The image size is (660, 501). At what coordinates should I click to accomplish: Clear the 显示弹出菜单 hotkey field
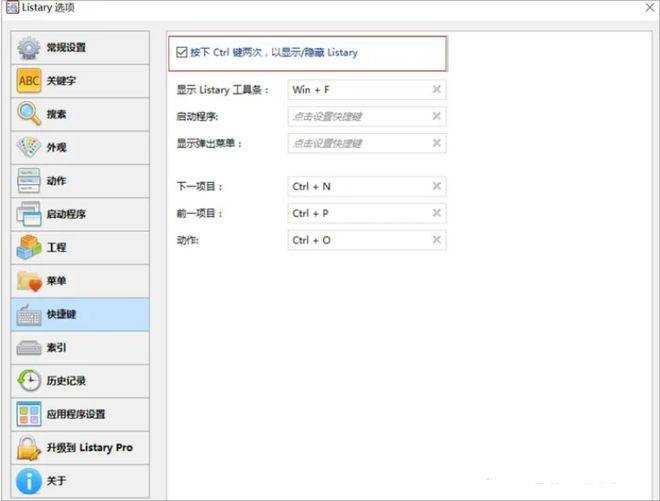pyautogui.click(x=436, y=143)
